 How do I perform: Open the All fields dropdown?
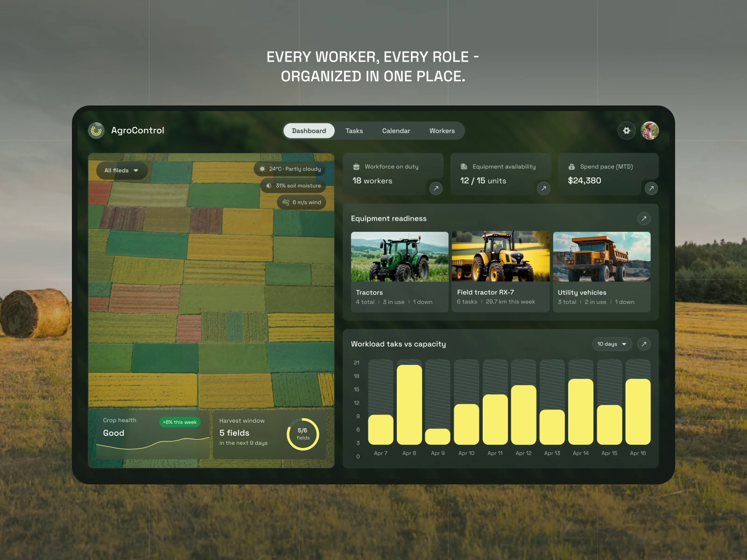pyautogui.click(x=121, y=170)
